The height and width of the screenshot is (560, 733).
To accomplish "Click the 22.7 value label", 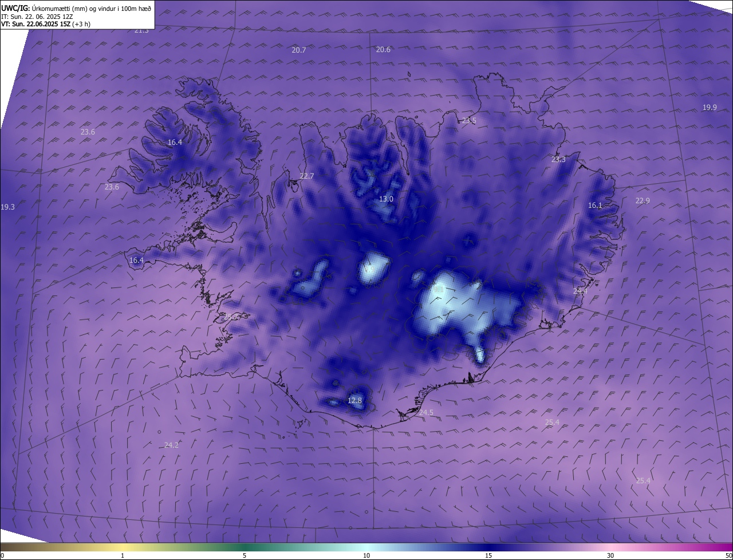I will (307, 176).
